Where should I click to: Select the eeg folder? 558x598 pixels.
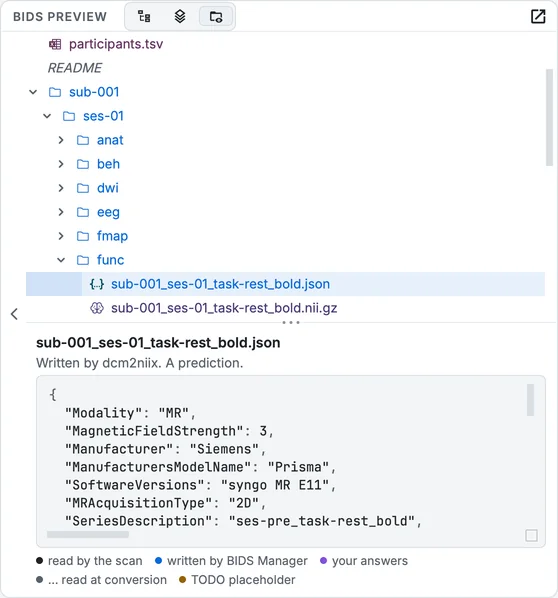click(108, 212)
